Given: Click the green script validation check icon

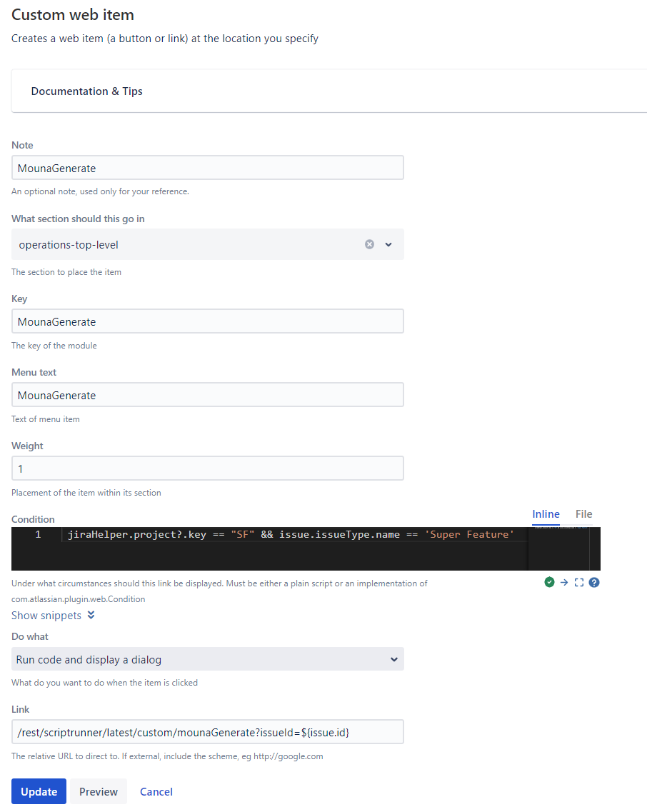Looking at the screenshot, I should [x=550, y=583].
